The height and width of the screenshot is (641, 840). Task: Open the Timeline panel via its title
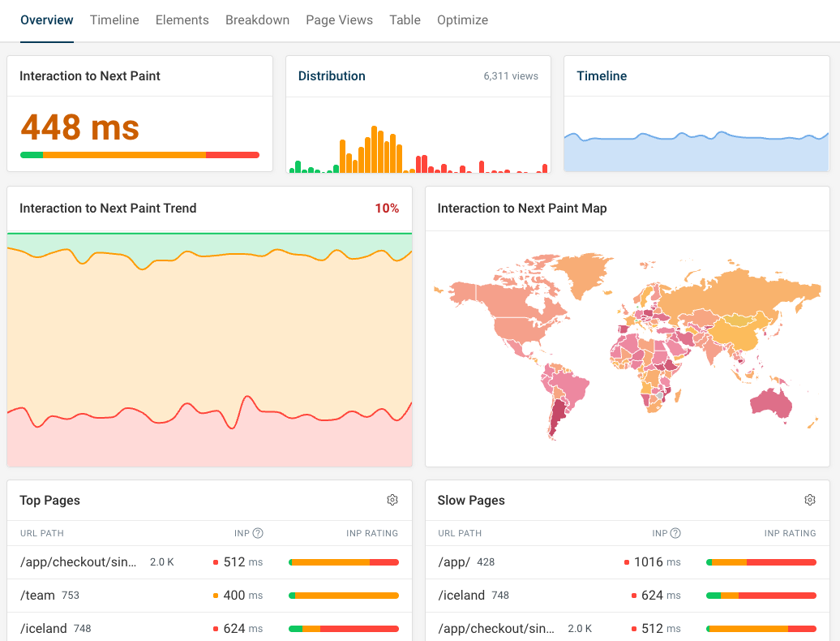tap(602, 75)
